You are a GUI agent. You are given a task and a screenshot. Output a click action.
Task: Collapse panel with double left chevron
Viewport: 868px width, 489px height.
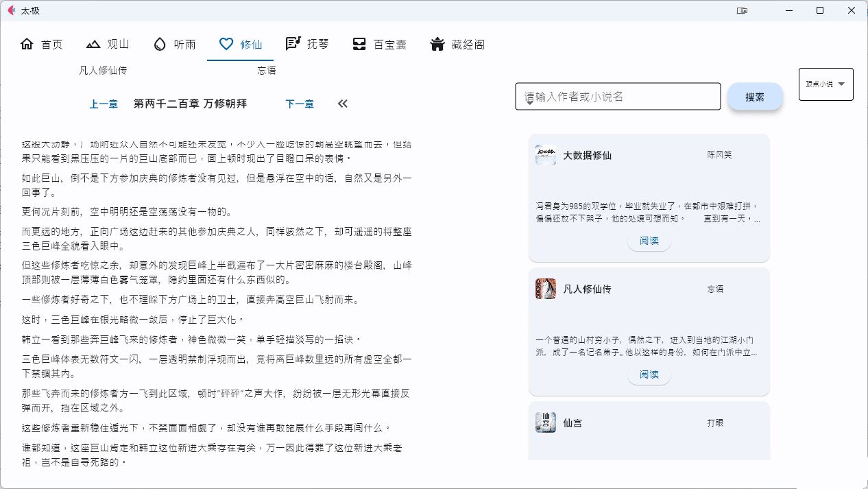pos(343,104)
